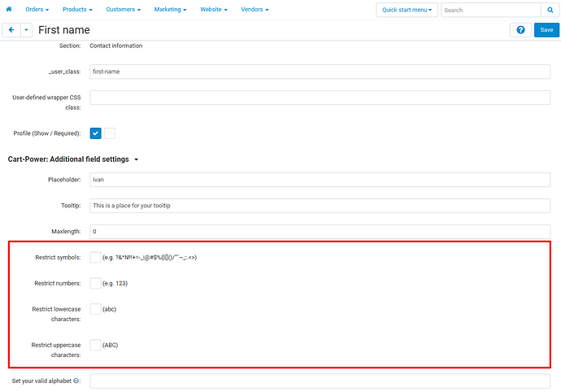
Task: Enable Restrict lowercase characters checkbox
Action: 96,309
